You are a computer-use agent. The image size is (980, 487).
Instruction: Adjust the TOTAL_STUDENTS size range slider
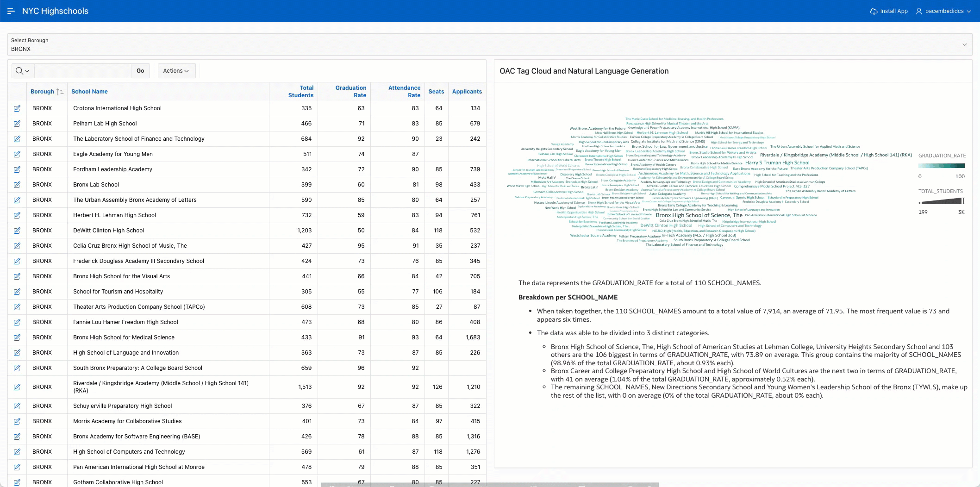[942, 201]
